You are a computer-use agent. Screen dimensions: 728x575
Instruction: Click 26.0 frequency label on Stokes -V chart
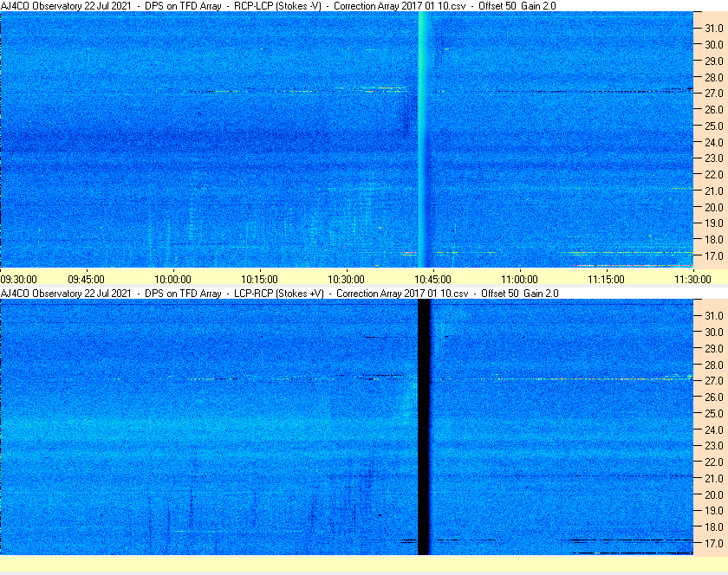click(714, 109)
